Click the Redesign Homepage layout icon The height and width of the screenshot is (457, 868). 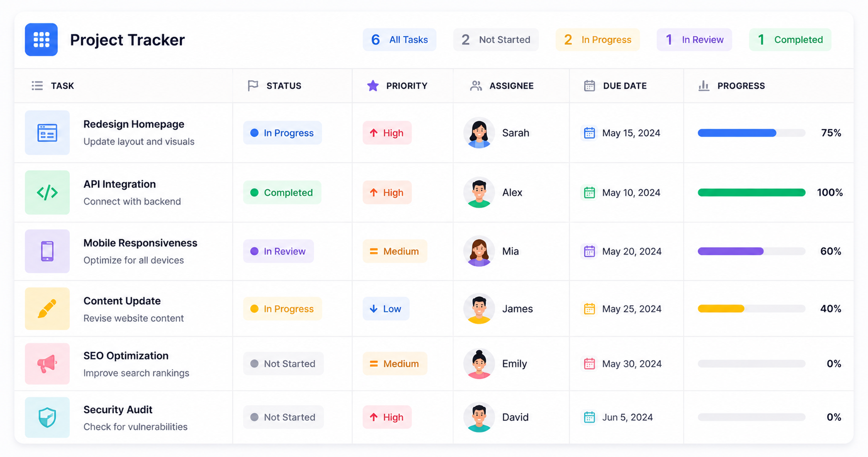pos(47,133)
